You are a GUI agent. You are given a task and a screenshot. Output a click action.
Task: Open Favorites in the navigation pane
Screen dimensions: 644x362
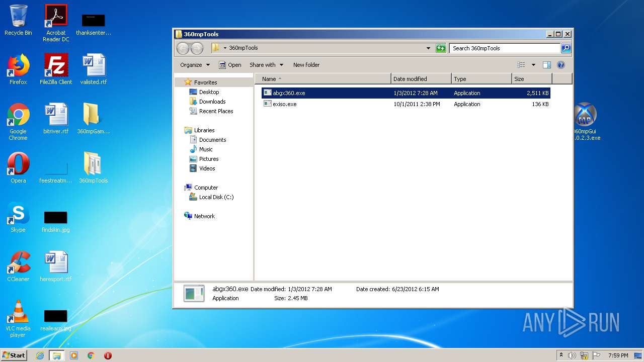(205, 82)
